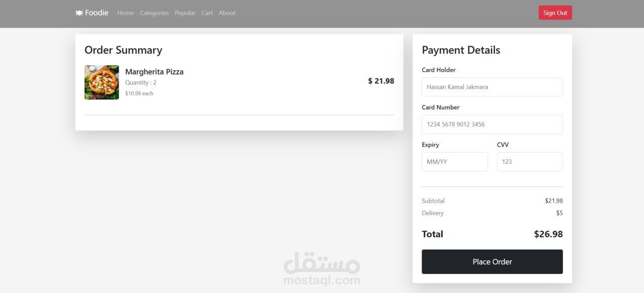Focus the Card Holder name field

(x=492, y=87)
